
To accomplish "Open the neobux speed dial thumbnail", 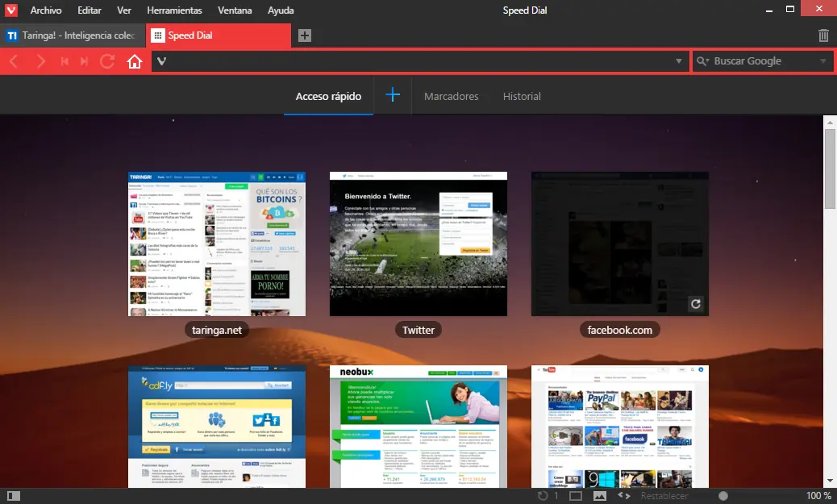I will pyautogui.click(x=418, y=427).
